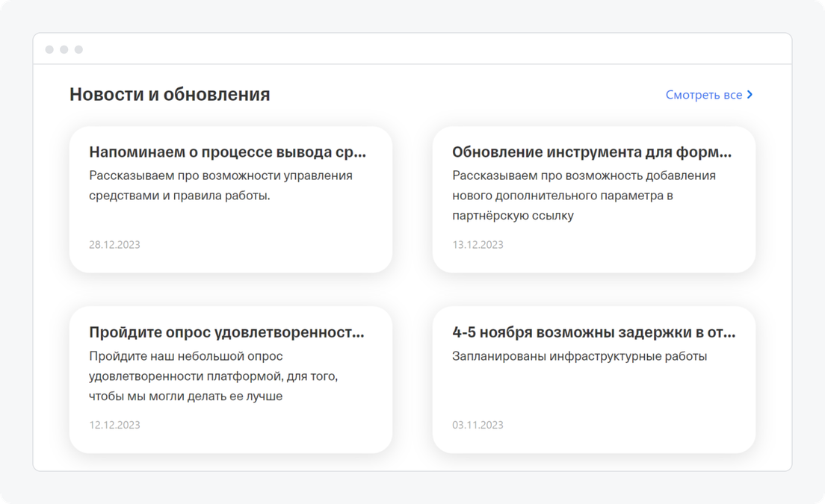Screen dimensions: 825x504
Task: Click the third gray window dot
Action: [x=79, y=49]
